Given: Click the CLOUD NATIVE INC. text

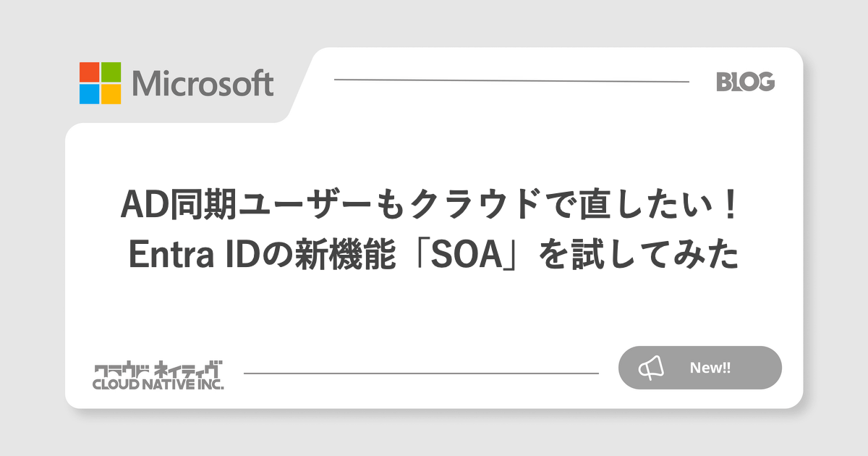Looking at the screenshot, I should coord(158,384).
